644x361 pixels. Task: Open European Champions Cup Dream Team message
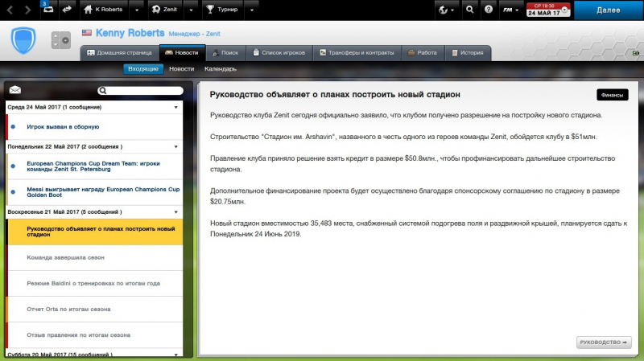pos(94,166)
